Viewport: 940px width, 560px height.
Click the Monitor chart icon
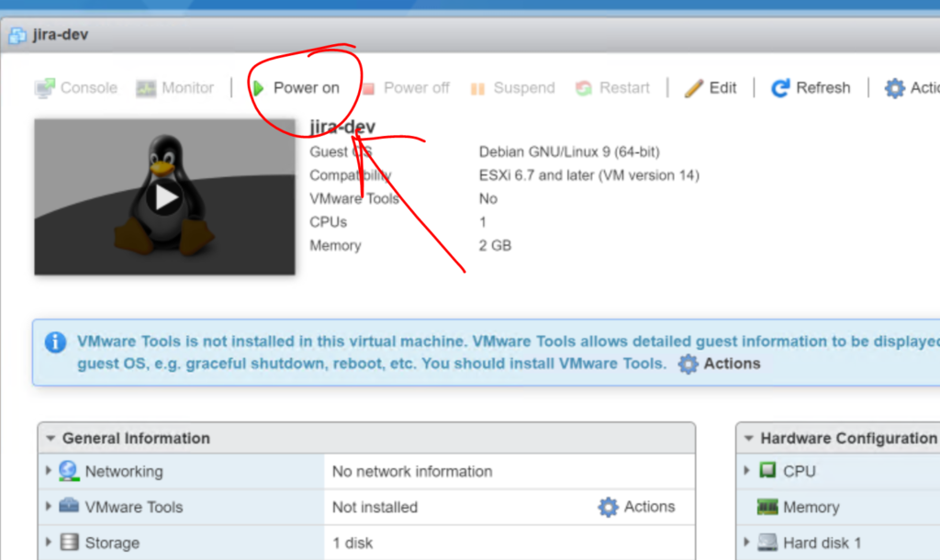coord(146,88)
